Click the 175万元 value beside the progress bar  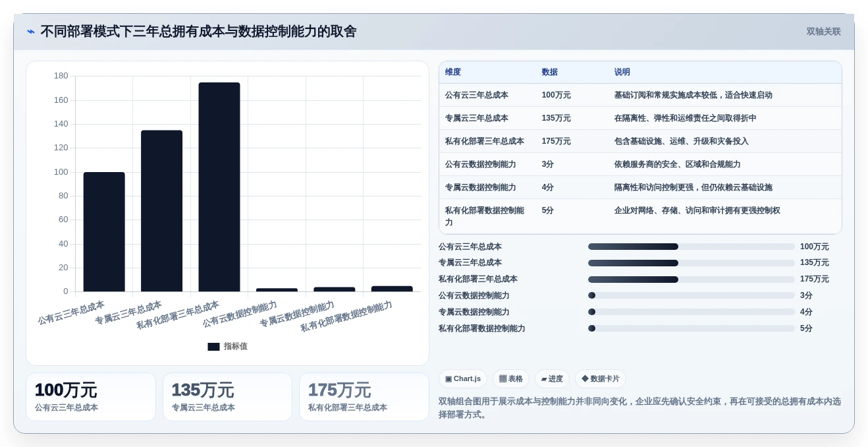[x=814, y=279]
